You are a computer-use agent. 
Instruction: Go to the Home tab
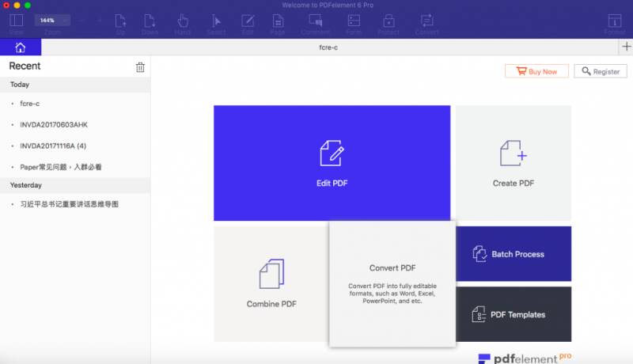coord(21,47)
